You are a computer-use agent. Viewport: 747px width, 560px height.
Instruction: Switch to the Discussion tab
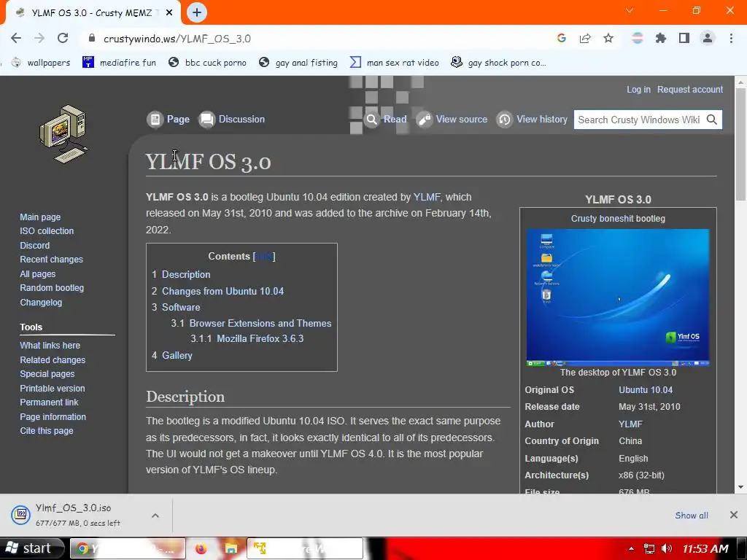point(231,119)
